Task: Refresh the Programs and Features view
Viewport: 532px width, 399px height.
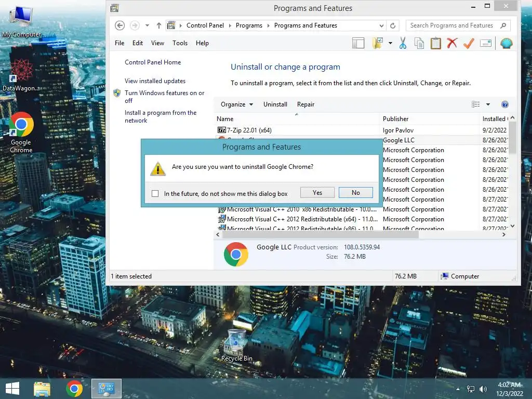Action: (393, 25)
